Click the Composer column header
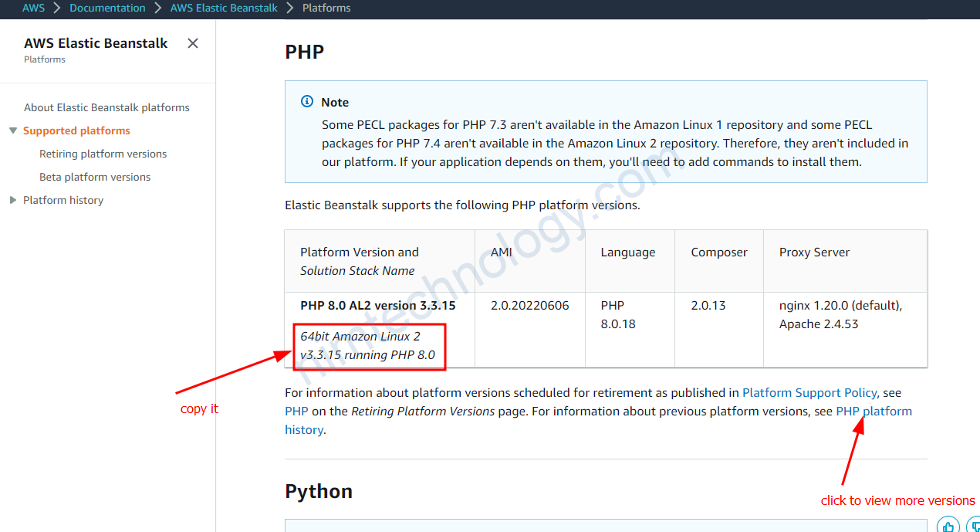The image size is (980, 532). point(719,252)
